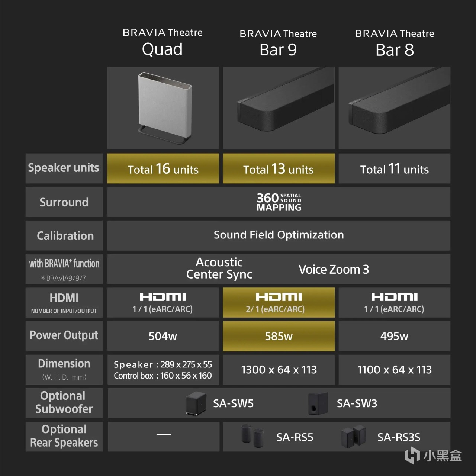
Task: Click the 'Speaker units' row label
Action: [64, 168]
